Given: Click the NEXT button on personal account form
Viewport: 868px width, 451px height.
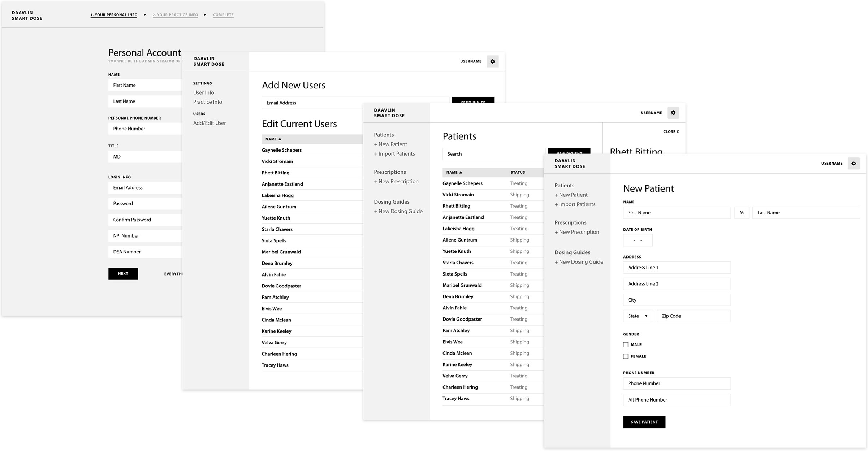Looking at the screenshot, I should [x=122, y=273].
